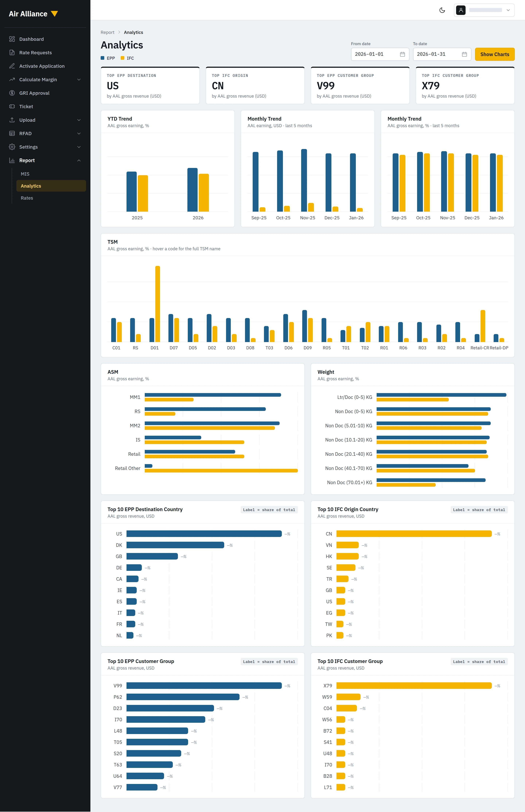The image size is (525, 812).
Task: Select the MIS report item
Action: 51,174
